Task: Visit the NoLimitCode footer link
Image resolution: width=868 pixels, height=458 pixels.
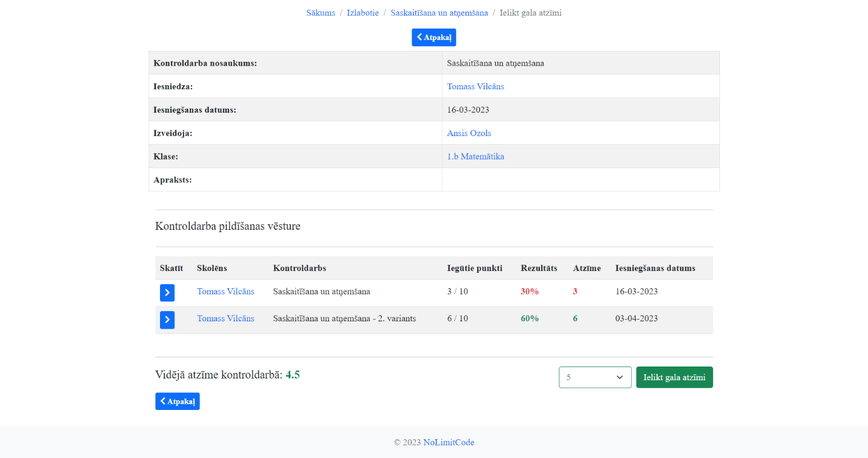Action: pos(449,443)
